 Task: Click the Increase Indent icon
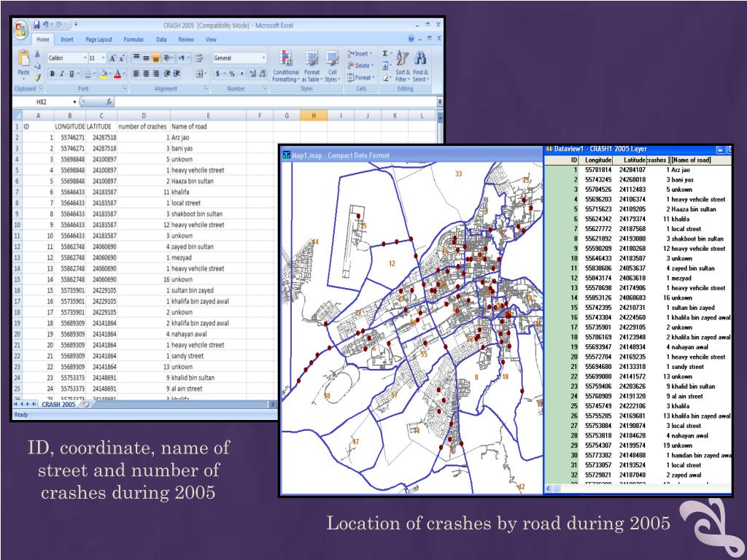pyautogui.click(x=177, y=74)
